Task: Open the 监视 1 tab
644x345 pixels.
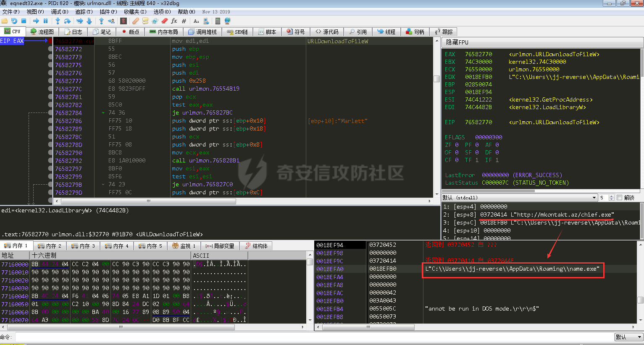Action: point(184,246)
